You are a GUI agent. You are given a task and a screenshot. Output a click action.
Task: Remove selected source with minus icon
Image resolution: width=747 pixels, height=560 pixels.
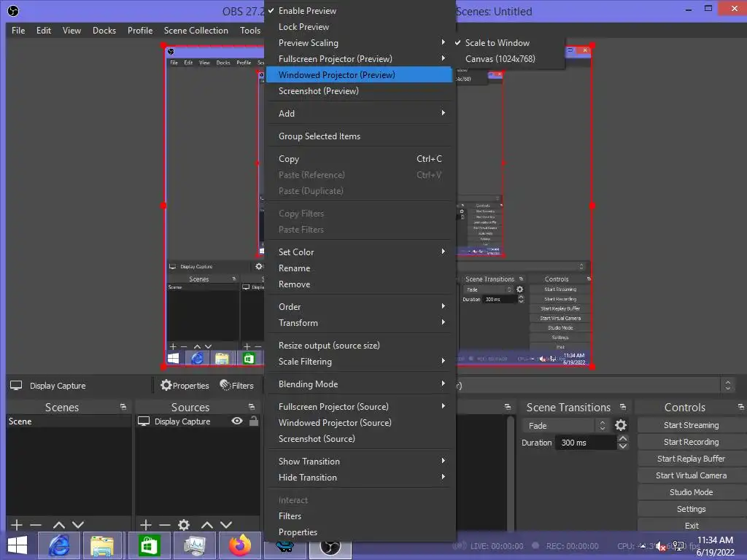point(165,525)
